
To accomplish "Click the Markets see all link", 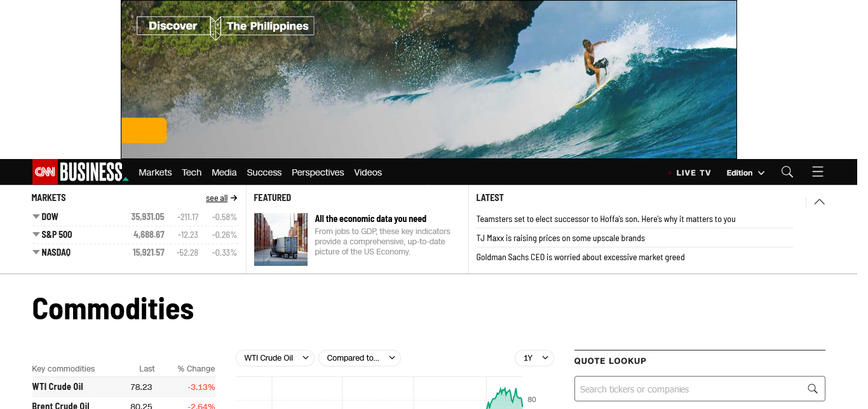I will (221, 198).
